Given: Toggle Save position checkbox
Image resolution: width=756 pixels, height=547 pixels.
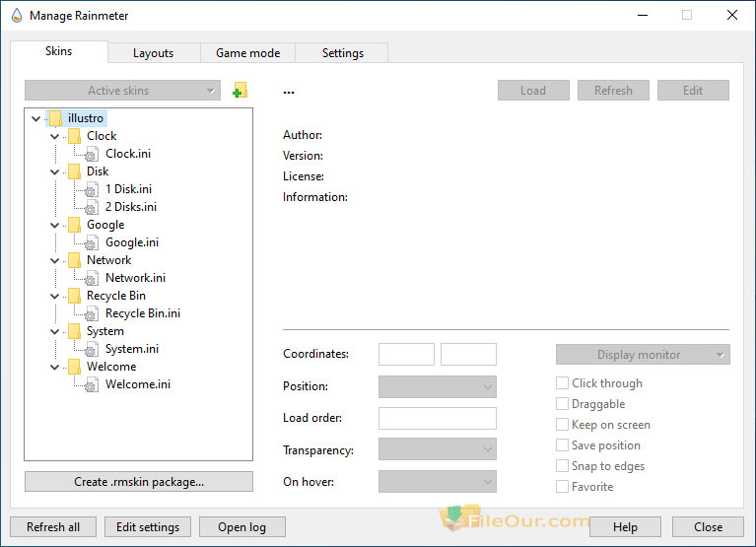Looking at the screenshot, I should (562, 445).
